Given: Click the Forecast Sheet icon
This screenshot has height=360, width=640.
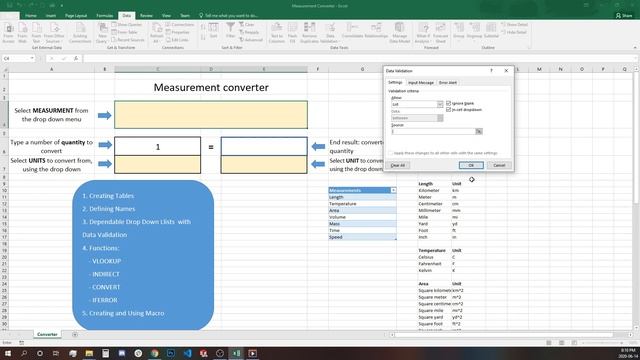Looking at the screenshot, I should pos(441,33).
